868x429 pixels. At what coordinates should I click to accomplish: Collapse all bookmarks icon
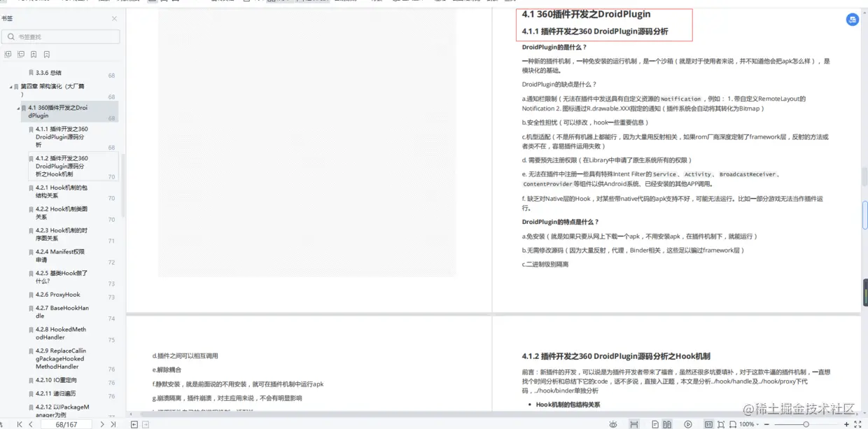point(21,54)
